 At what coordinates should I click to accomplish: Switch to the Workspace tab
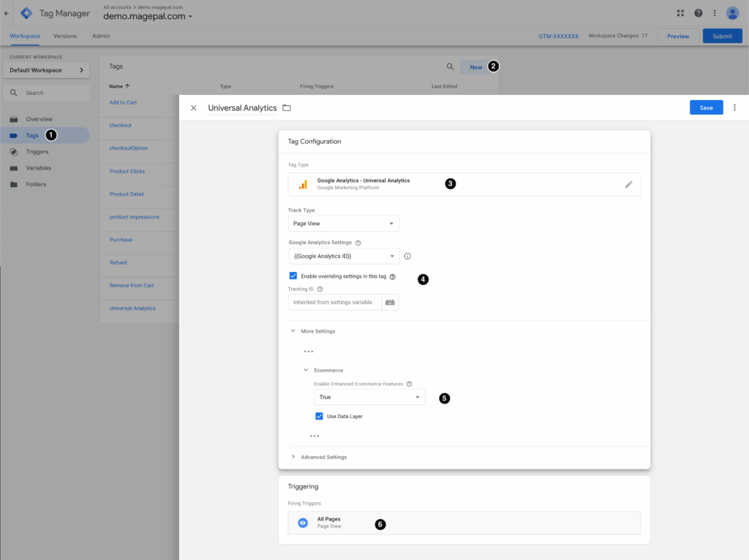25,37
